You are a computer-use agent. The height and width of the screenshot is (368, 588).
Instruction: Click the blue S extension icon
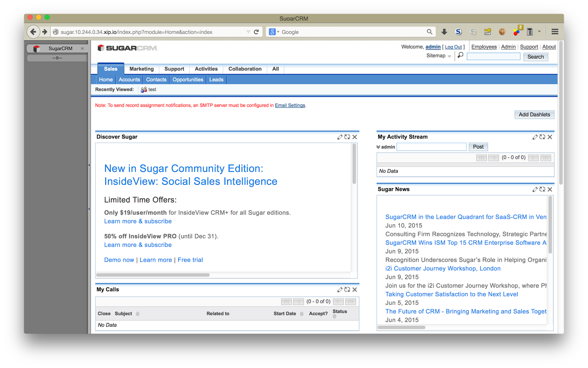459,32
